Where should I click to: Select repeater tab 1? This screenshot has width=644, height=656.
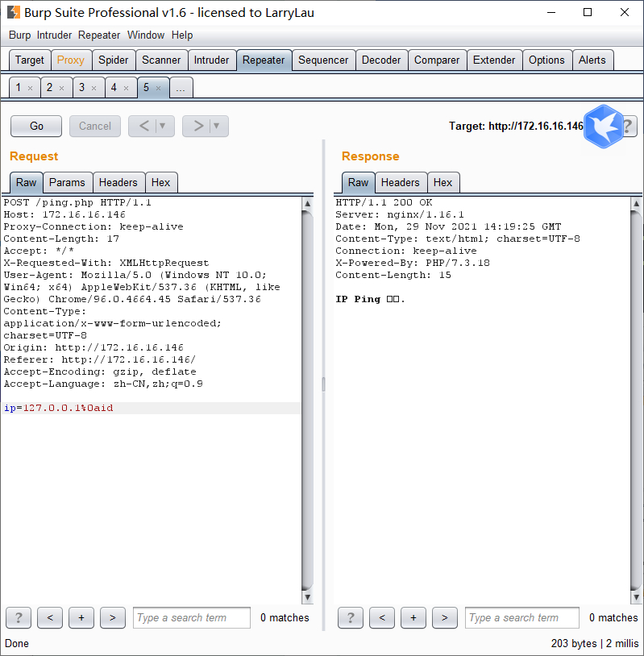click(19, 87)
